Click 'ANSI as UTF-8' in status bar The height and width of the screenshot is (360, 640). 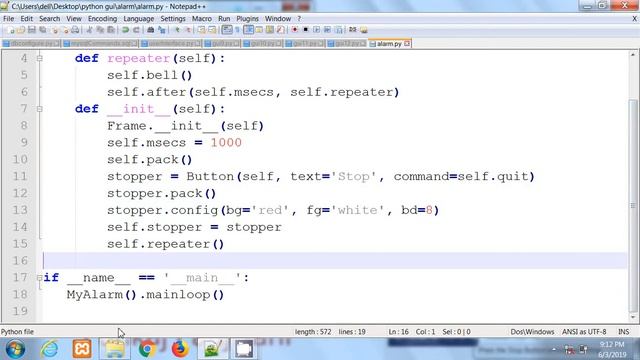tap(584, 332)
